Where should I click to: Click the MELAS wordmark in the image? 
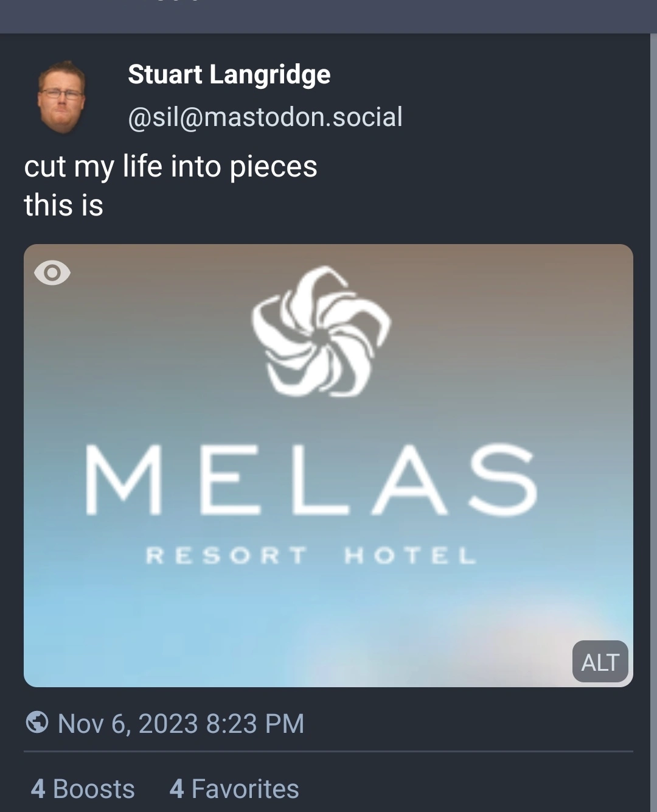click(x=311, y=479)
